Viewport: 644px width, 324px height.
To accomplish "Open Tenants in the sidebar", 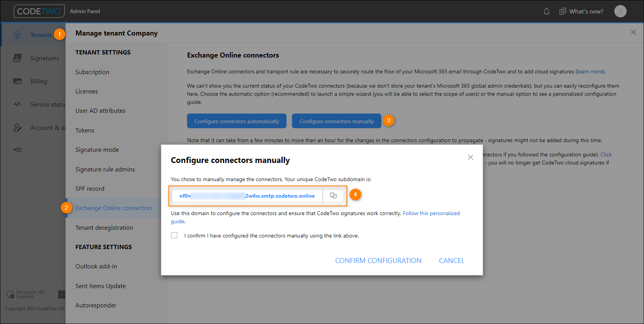I will (x=41, y=35).
